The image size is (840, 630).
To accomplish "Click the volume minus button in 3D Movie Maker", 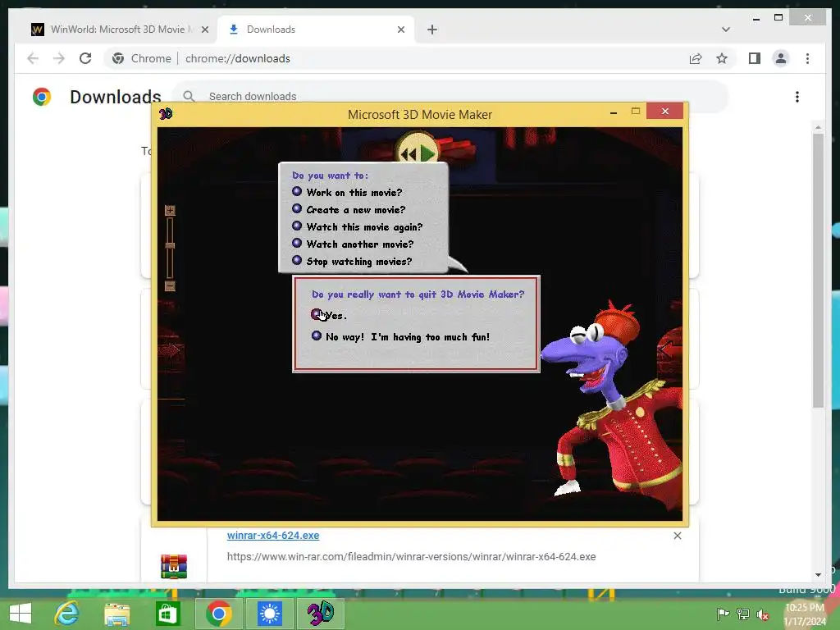I will click(x=170, y=286).
